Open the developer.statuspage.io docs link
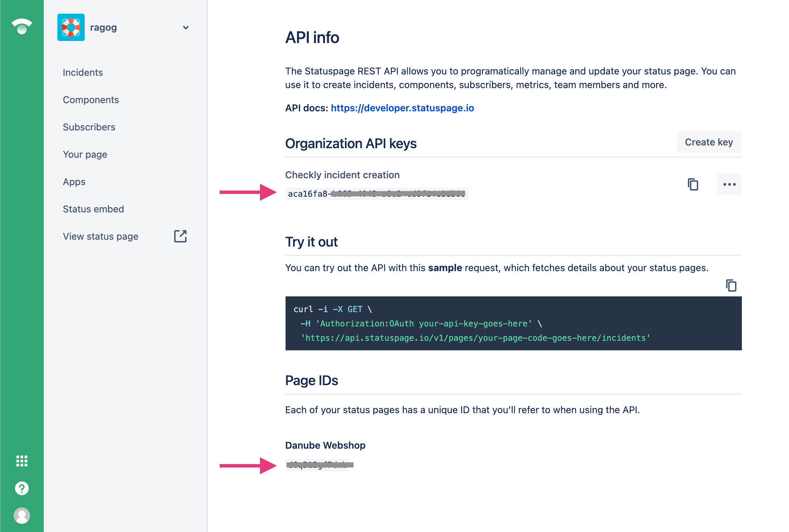The width and height of the screenshot is (789, 532). point(402,108)
